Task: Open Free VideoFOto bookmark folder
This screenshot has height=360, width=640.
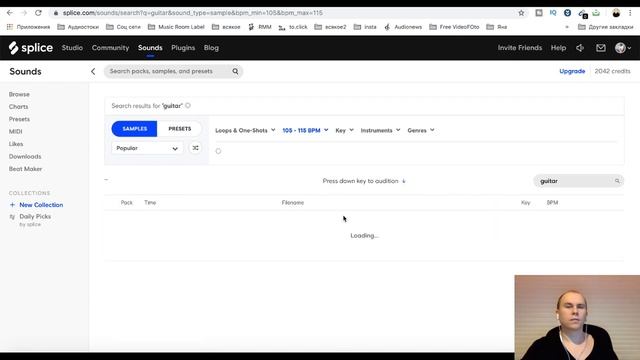Action: (454, 27)
